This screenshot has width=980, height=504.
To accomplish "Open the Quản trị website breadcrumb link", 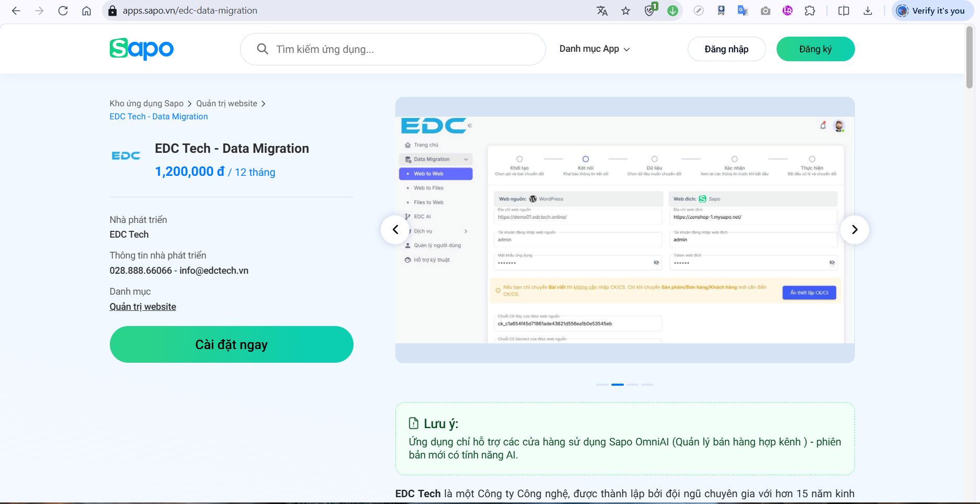I will (226, 104).
